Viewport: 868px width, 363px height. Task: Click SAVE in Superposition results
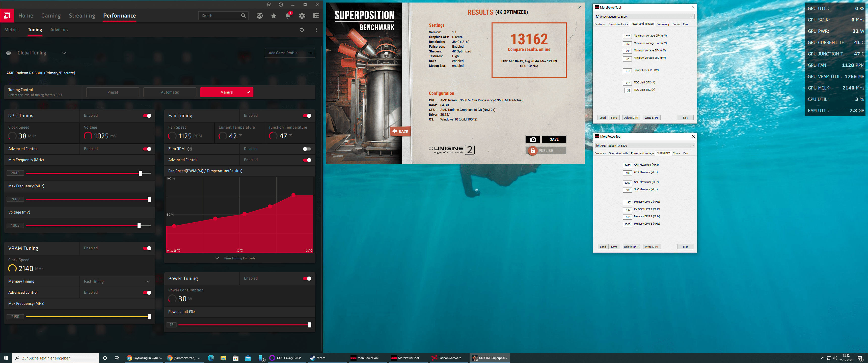554,139
